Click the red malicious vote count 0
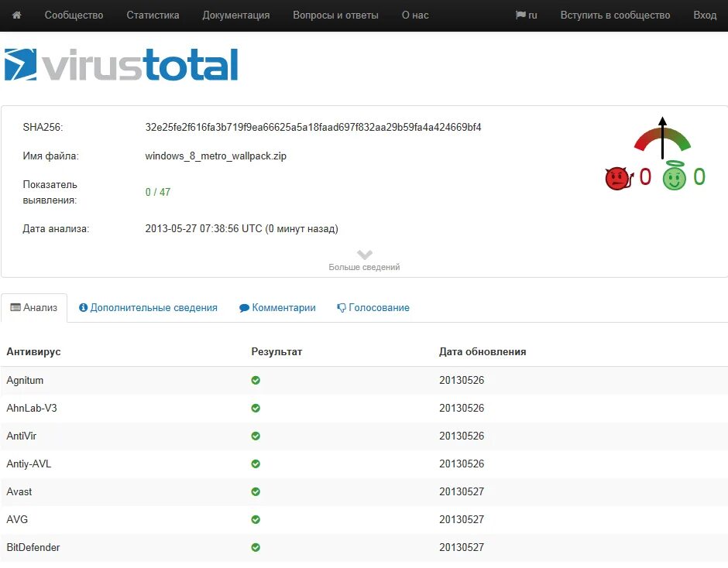 pos(645,176)
